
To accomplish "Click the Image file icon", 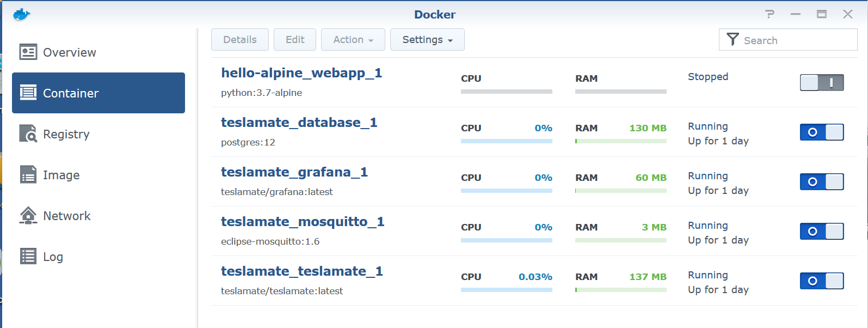I will (x=28, y=174).
